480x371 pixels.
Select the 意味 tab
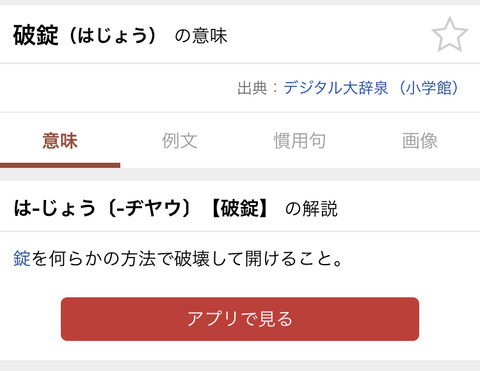[60, 140]
